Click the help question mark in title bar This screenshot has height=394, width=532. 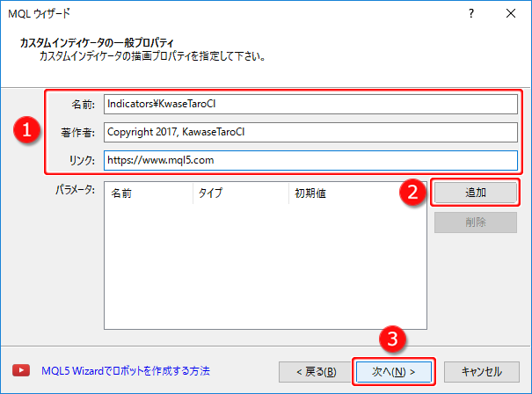[x=472, y=13]
